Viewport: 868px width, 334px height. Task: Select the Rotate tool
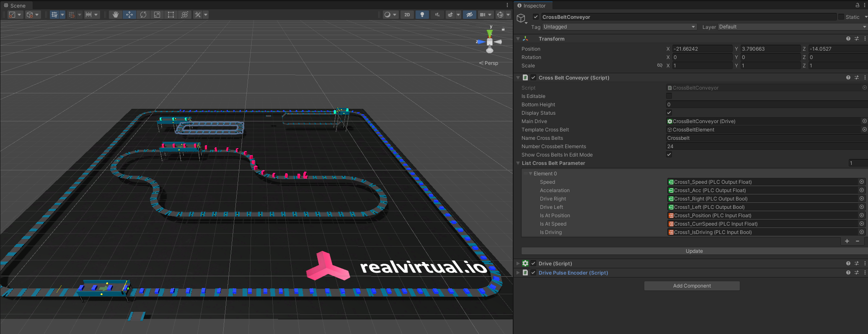point(143,15)
